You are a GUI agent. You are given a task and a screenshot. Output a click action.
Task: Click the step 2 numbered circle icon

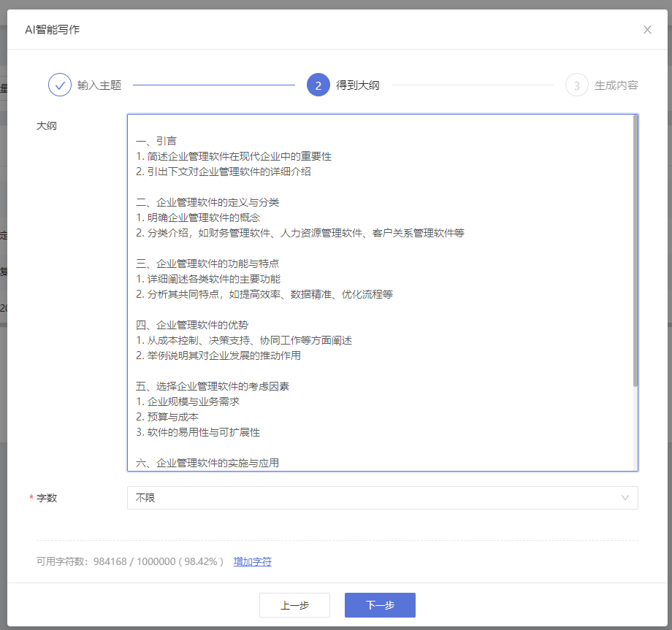pos(318,85)
